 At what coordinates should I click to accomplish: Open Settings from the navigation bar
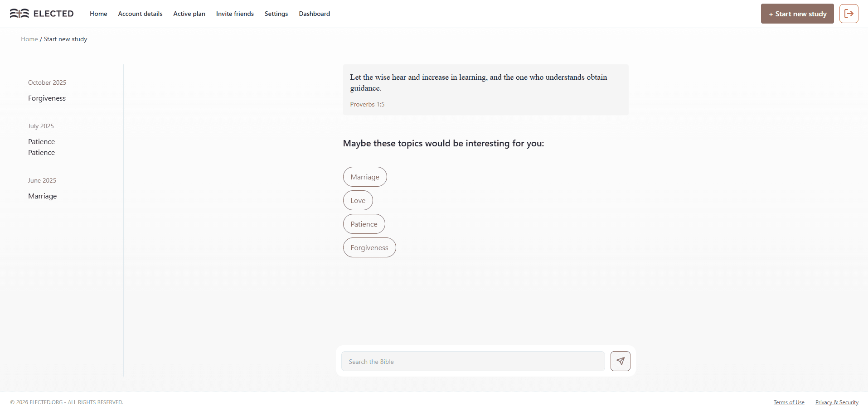point(276,14)
